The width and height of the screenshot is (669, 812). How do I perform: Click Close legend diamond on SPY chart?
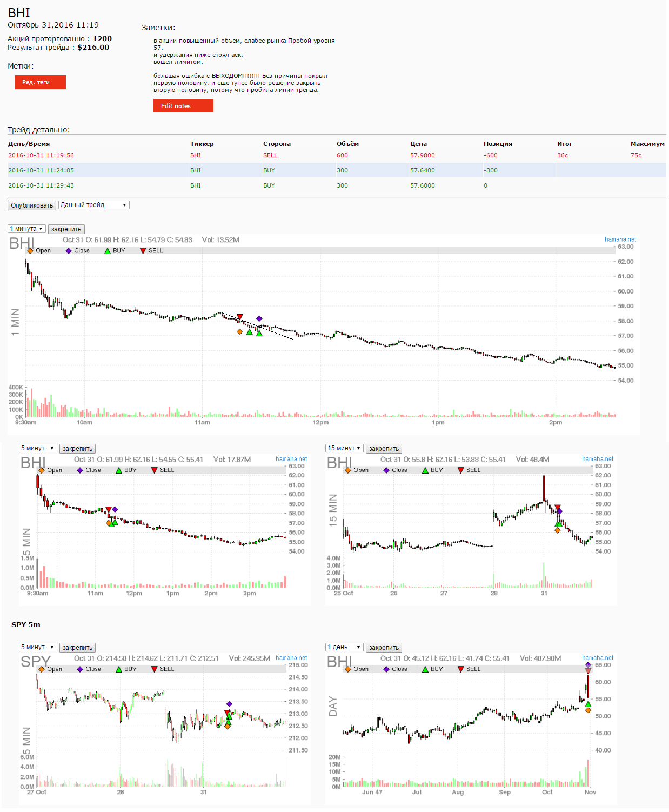point(80,669)
